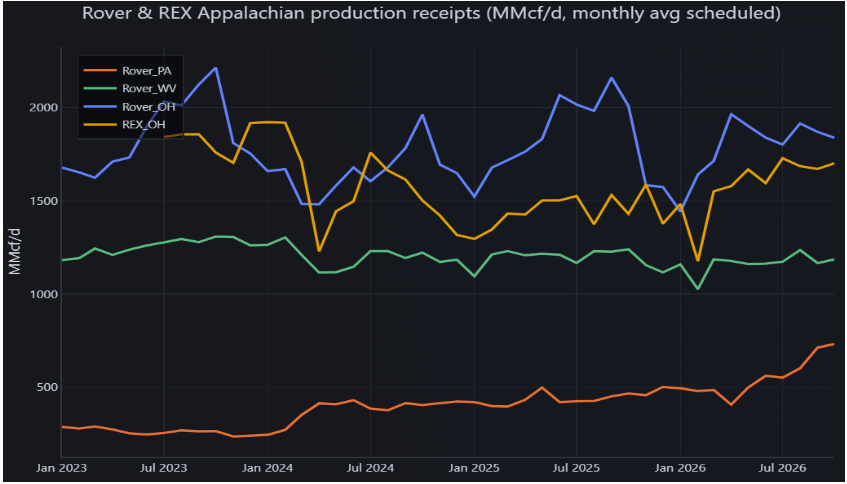
Task: Click the Jul 2025 x-axis label
Action: [576, 467]
